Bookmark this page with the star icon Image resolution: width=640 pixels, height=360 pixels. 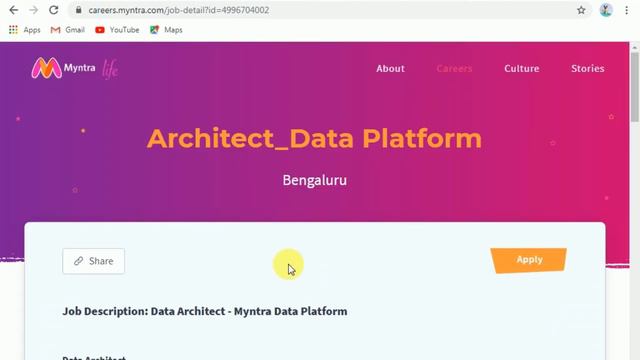[581, 10]
